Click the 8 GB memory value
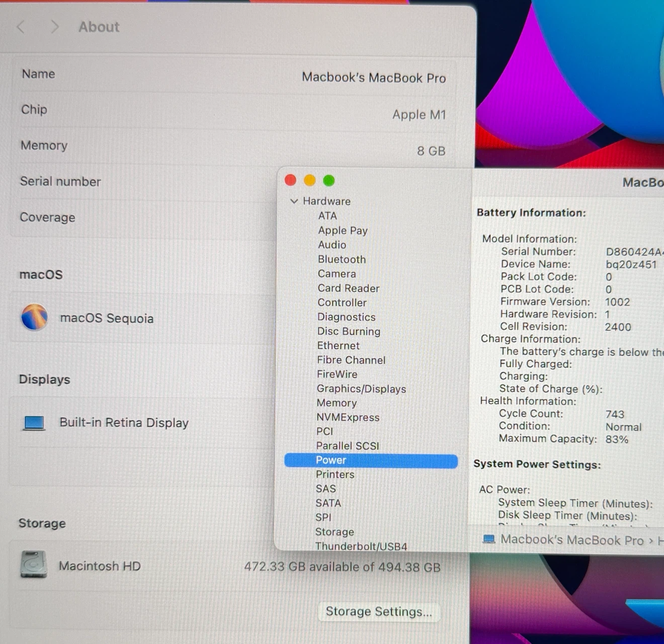664x644 pixels. [x=431, y=151]
